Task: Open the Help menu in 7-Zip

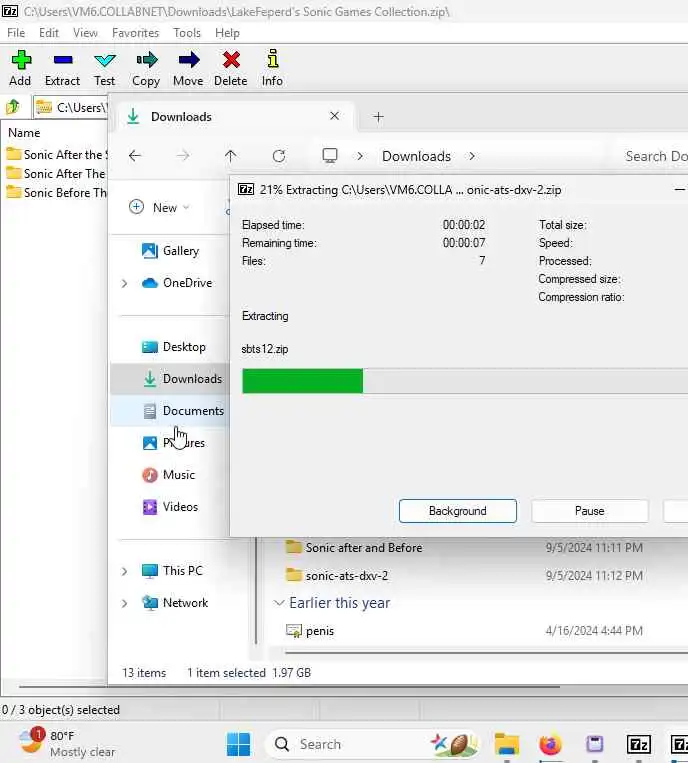Action: click(227, 33)
